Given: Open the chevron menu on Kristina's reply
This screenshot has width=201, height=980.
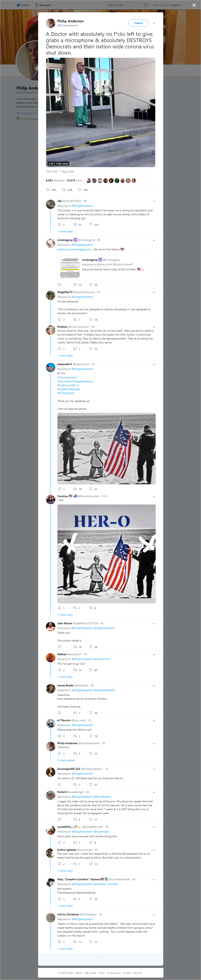Looking at the screenshot, I should 153,327.
